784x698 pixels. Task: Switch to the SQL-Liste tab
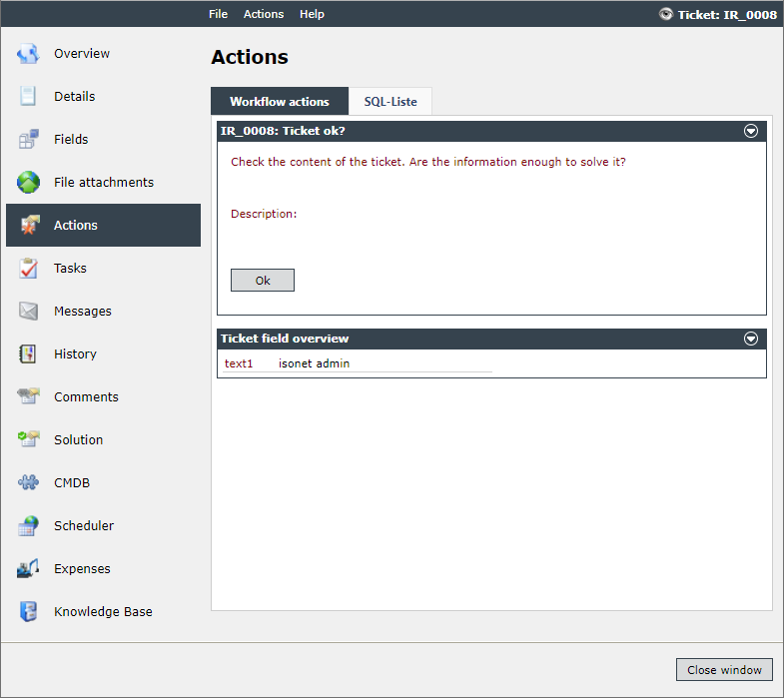391,102
